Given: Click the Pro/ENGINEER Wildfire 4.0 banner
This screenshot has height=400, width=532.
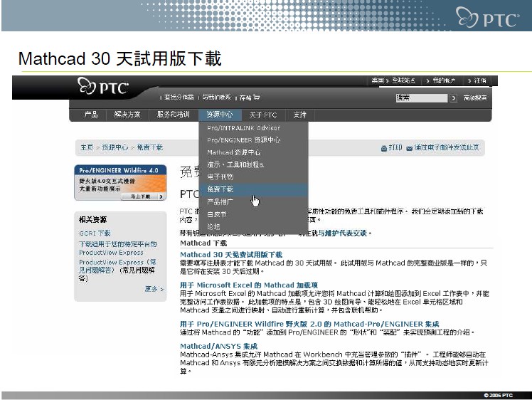Looking at the screenshot, I should click(120, 182).
